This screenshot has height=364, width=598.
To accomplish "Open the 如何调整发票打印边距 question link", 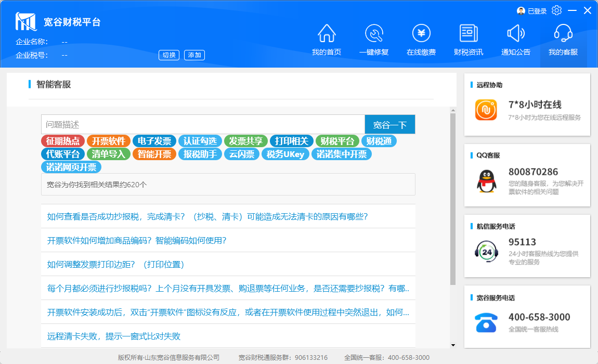I will click(116, 264).
